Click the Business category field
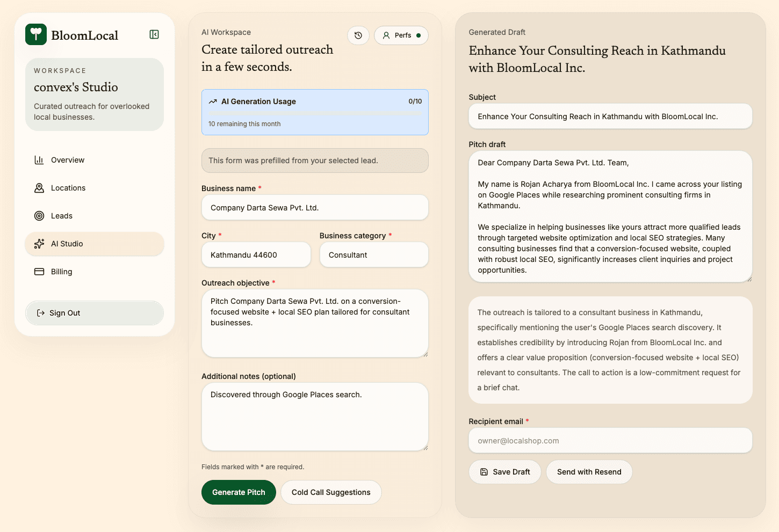This screenshot has height=532, width=779. pos(374,255)
